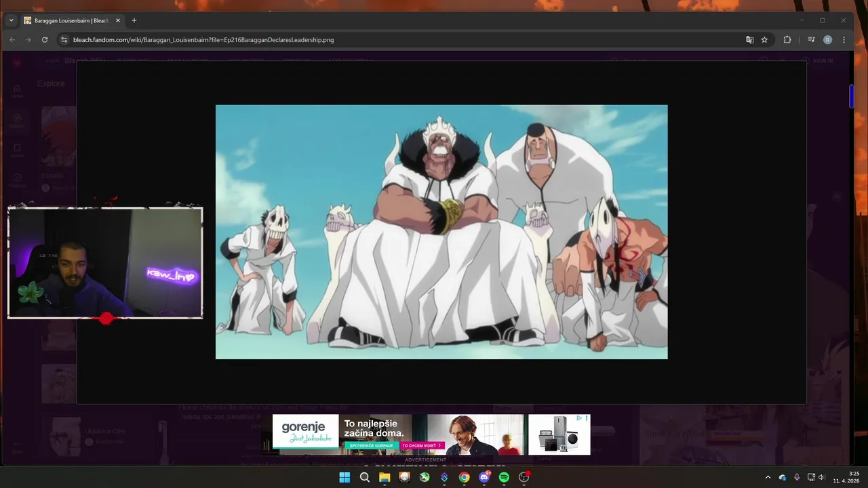Click the forward navigation arrow
This screenshot has height=488, width=868.
click(x=28, y=40)
